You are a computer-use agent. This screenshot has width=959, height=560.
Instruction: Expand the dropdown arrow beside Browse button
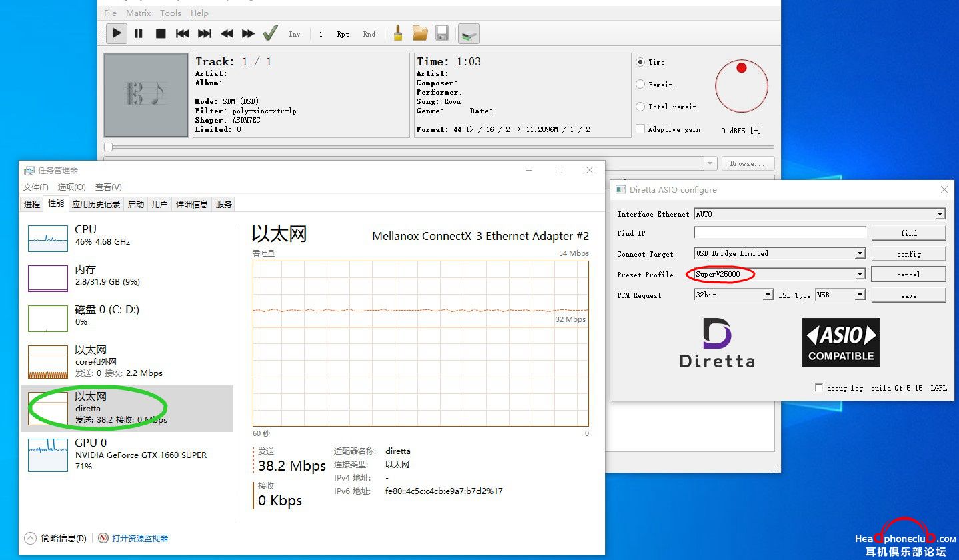(x=710, y=163)
